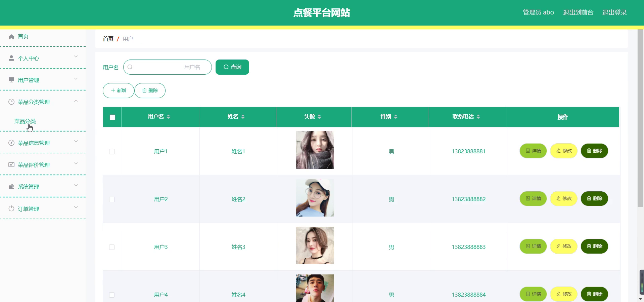Image resolution: width=644 pixels, height=302 pixels.
Task: Click the row 删除 button for 用户1
Action: (594, 151)
